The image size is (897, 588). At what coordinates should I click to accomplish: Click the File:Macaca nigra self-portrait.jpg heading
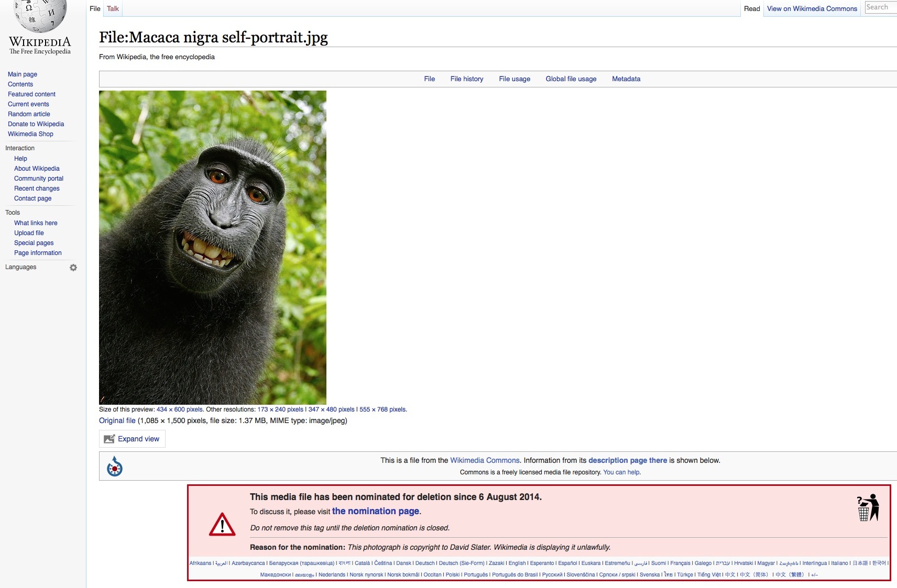(213, 37)
